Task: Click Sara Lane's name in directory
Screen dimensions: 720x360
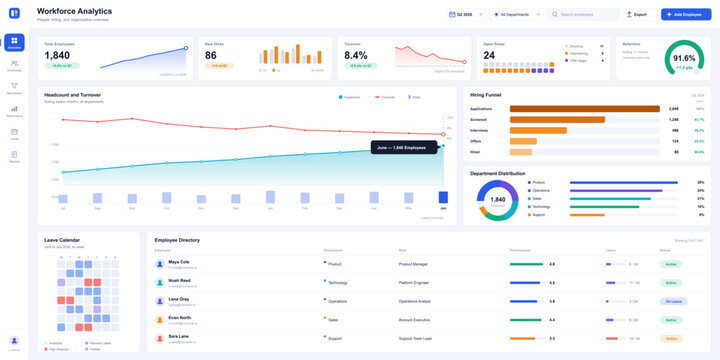Action: 179,336
